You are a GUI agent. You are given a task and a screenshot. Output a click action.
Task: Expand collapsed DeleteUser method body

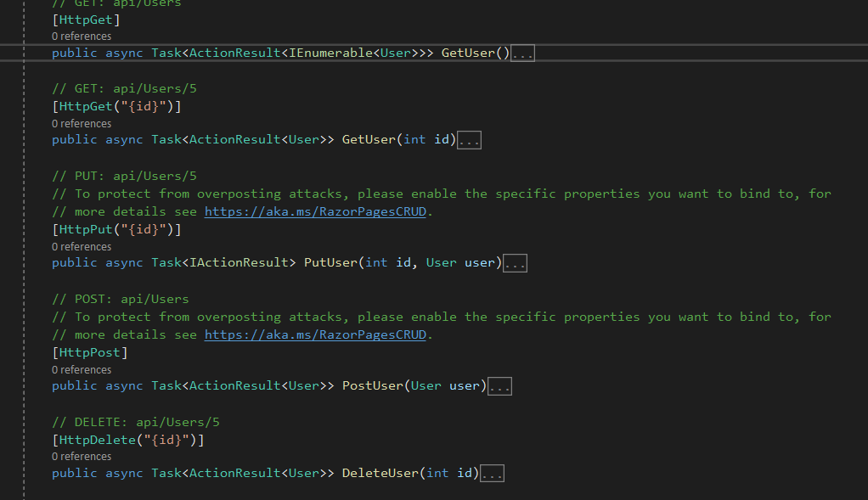492,474
